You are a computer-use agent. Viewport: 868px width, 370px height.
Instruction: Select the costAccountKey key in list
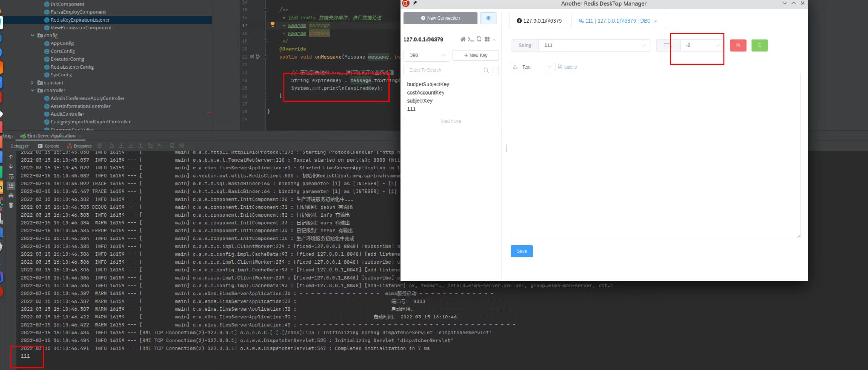pyautogui.click(x=425, y=93)
